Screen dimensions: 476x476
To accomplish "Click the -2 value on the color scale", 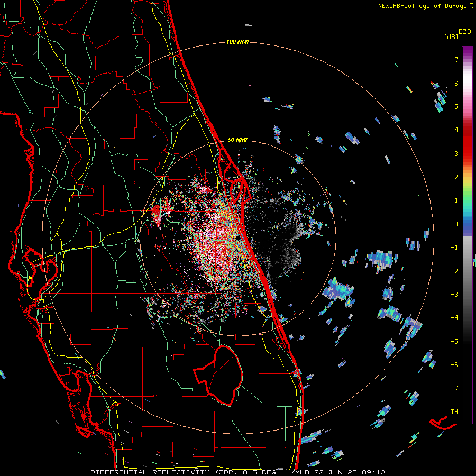I will (454, 271).
